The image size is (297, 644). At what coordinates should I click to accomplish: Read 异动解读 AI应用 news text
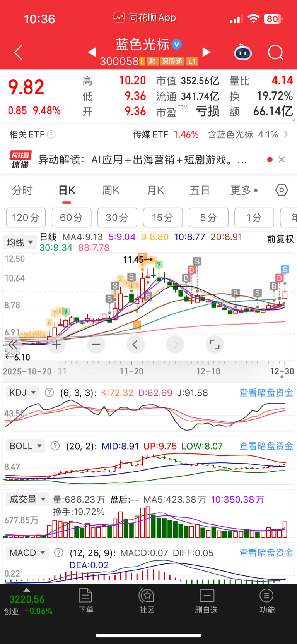click(142, 160)
